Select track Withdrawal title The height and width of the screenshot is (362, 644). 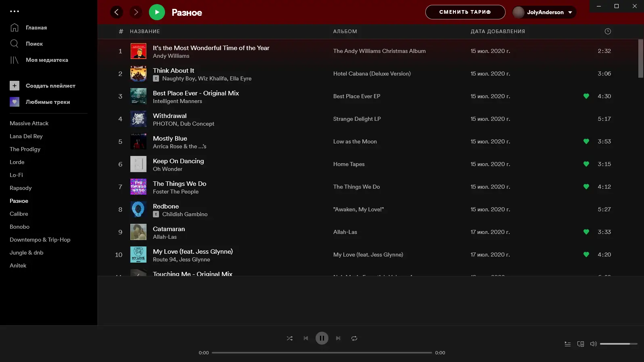click(170, 116)
